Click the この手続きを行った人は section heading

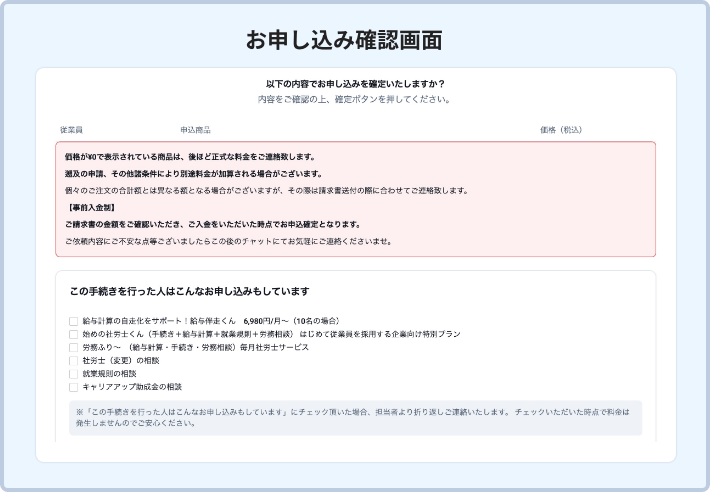(189, 292)
